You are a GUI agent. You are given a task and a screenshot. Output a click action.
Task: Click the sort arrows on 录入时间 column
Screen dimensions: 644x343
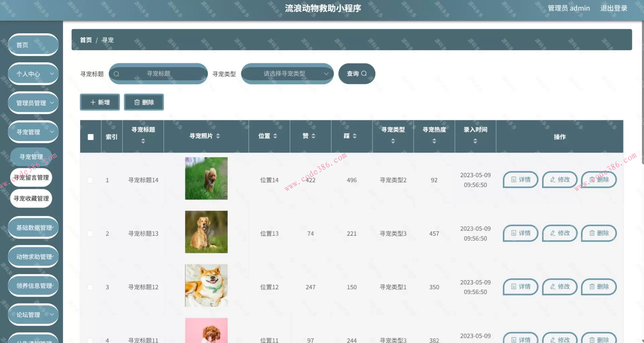[475, 141]
